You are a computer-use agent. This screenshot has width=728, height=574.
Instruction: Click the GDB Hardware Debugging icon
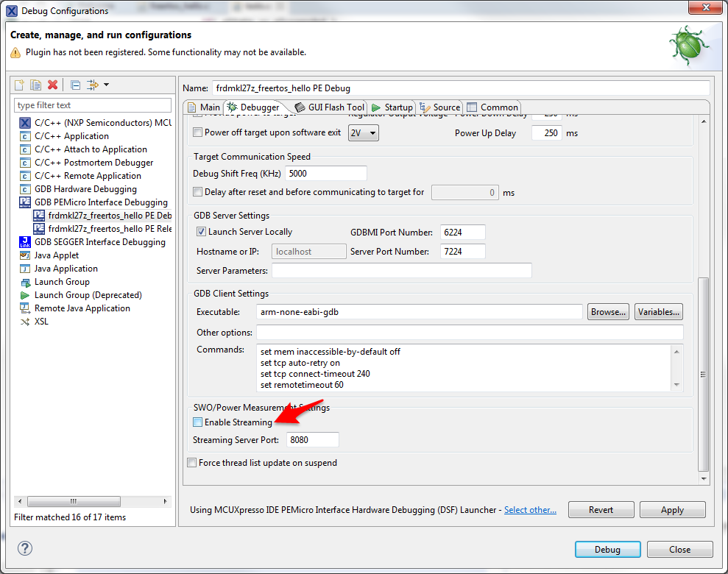pyautogui.click(x=25, y=189)
